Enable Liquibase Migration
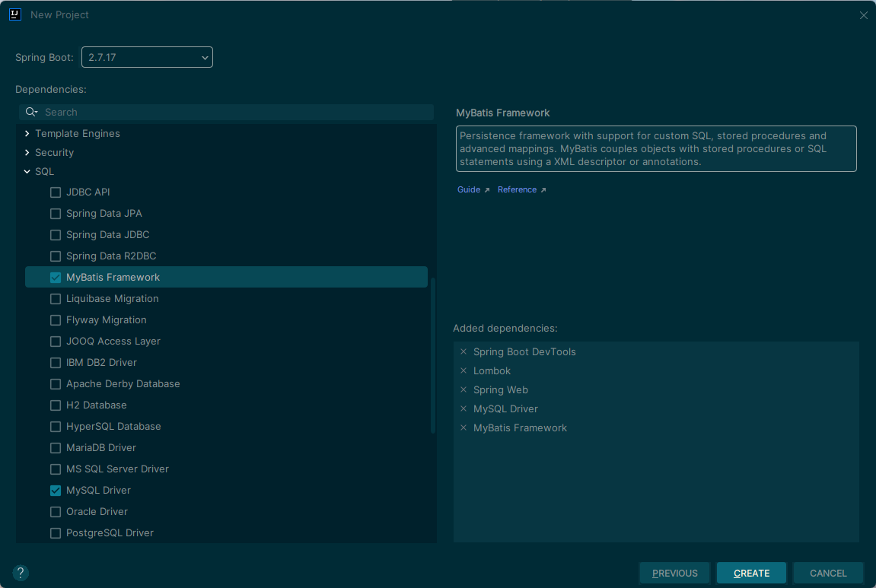Screen dimensions: 876x588 56,299
